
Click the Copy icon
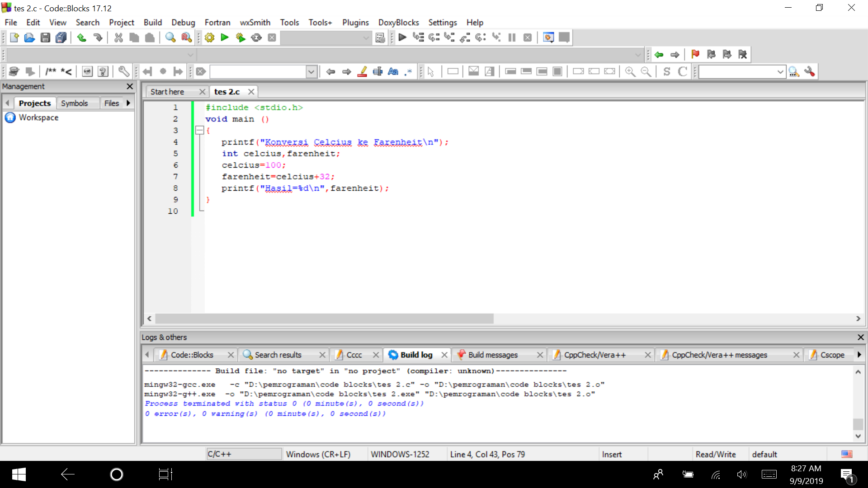134,38
